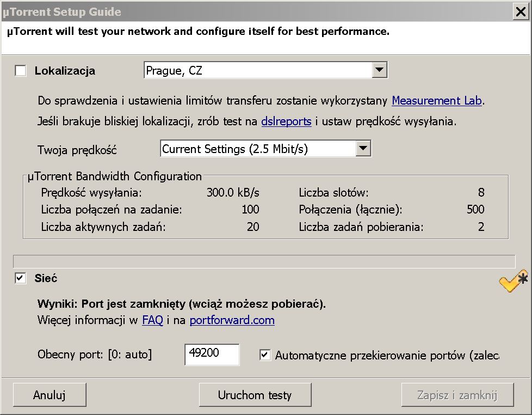Visit the portforward.com link

point(232,320)
